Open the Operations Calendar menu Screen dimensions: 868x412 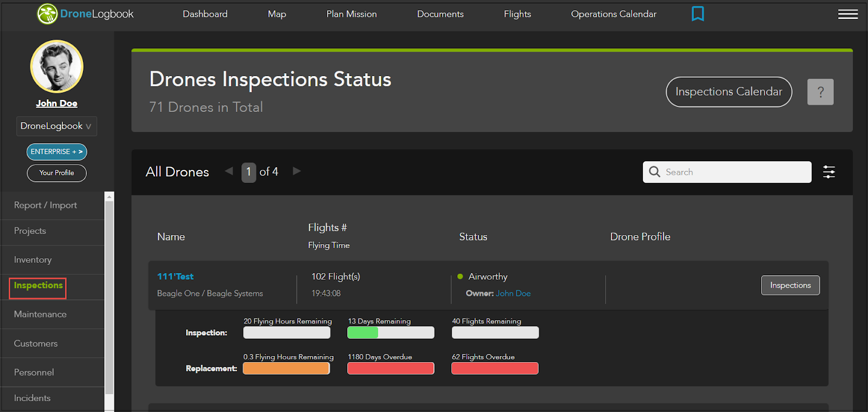614,14
